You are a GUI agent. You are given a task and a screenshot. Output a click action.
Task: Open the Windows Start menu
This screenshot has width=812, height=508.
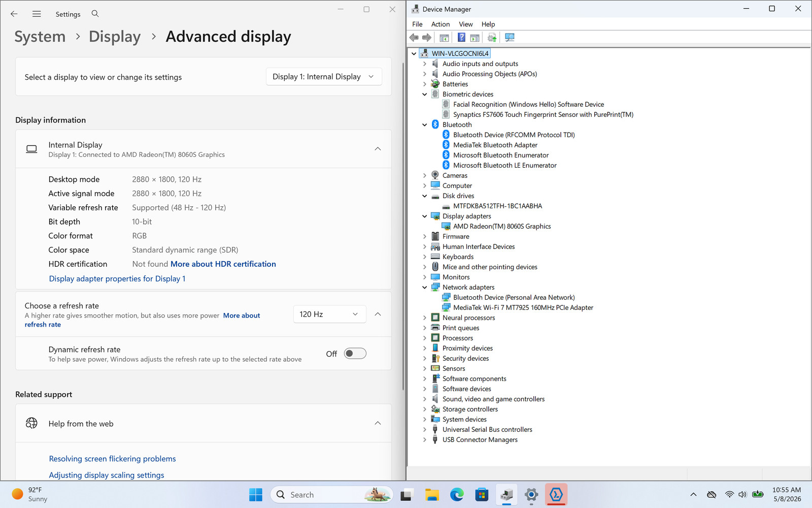(x=256, y=494)
